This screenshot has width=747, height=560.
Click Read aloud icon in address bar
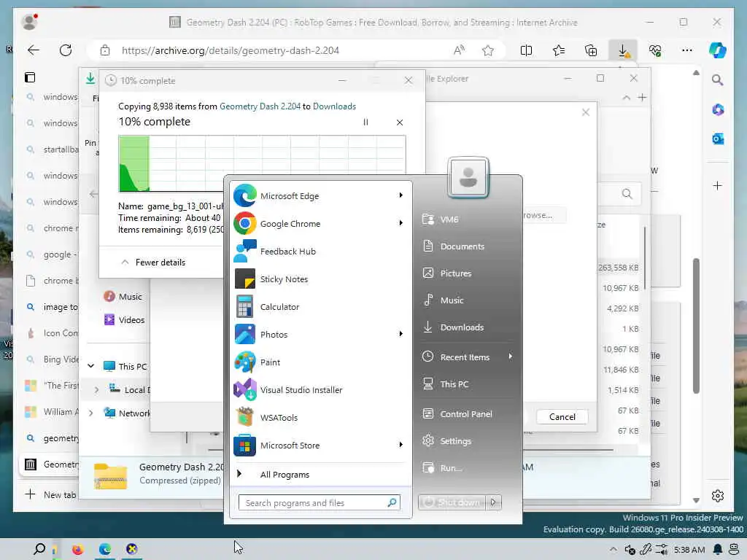tap(459, 50)
